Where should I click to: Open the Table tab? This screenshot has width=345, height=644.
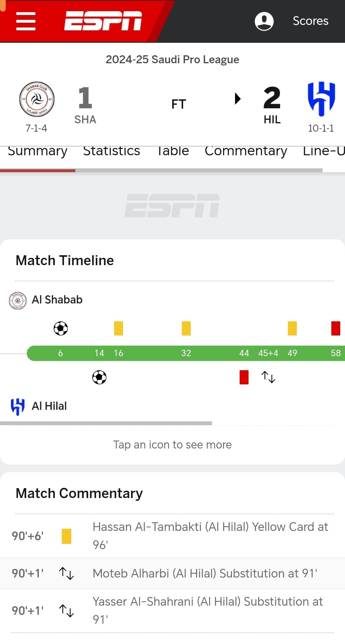tap(173, 151)
